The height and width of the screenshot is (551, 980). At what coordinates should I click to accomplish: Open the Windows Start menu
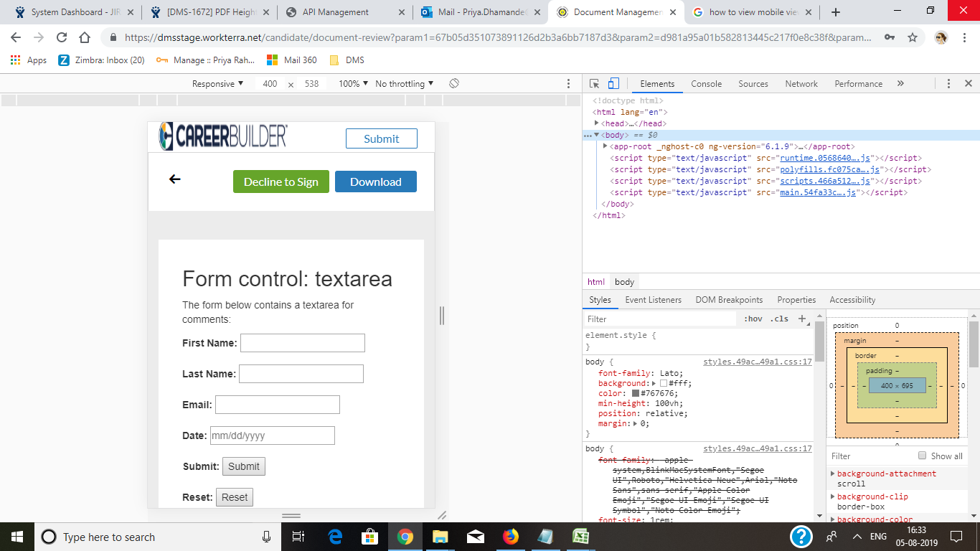pos(17,537)
